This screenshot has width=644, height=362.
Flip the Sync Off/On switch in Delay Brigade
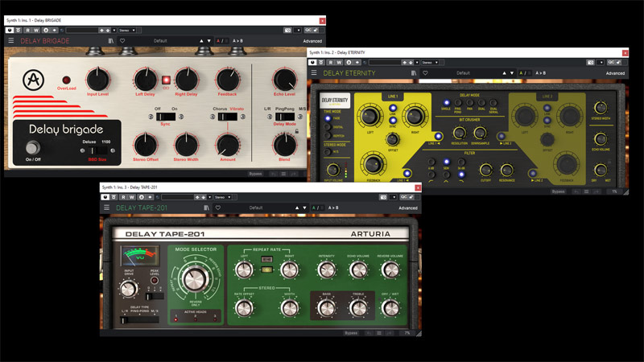pyautogui.click(x=166, y=118)
